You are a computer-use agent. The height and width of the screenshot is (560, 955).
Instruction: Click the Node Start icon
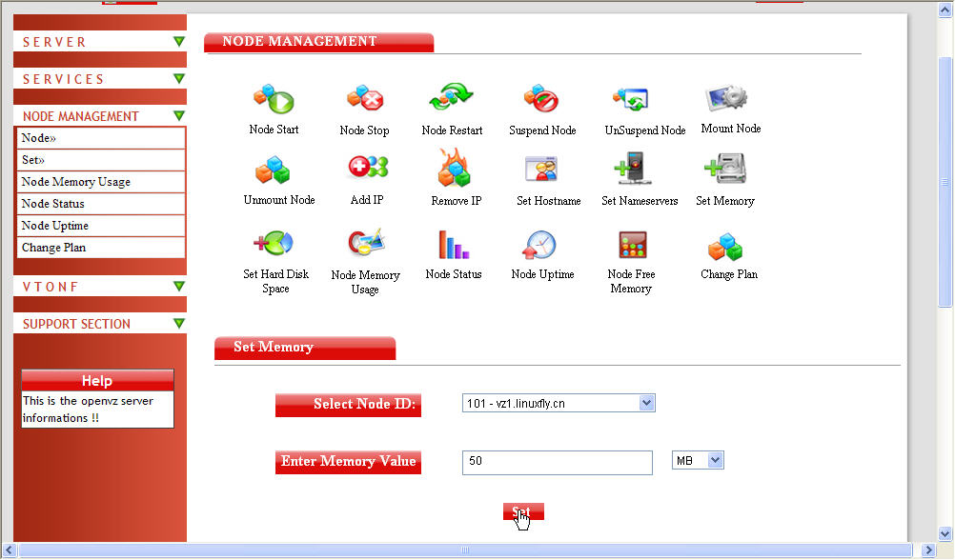[x=274, y=99]
